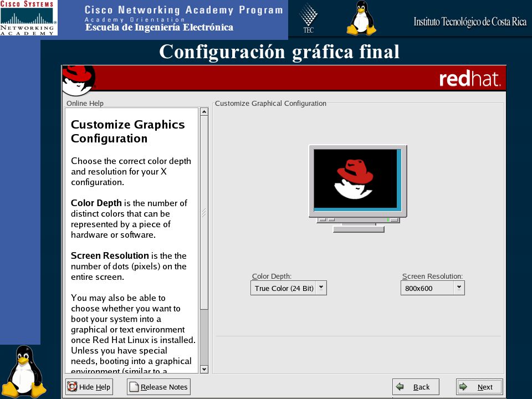This screenshot has height=399, width=532.
Task: Open the Color Depth dropdown
Action: coord(288,288)
